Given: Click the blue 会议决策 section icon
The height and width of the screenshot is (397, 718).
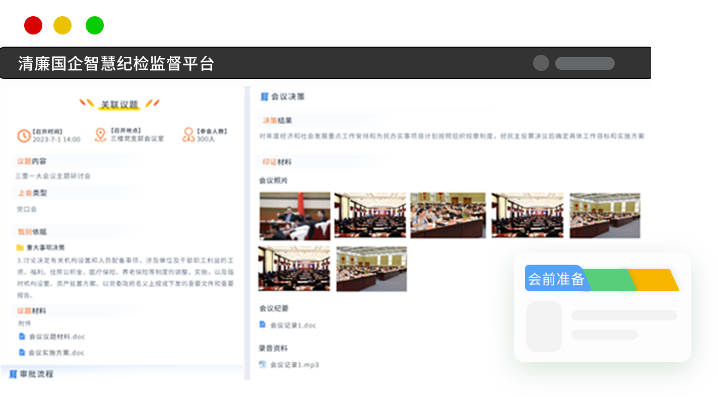Looking at the screenshot, I should coord(264,97).
